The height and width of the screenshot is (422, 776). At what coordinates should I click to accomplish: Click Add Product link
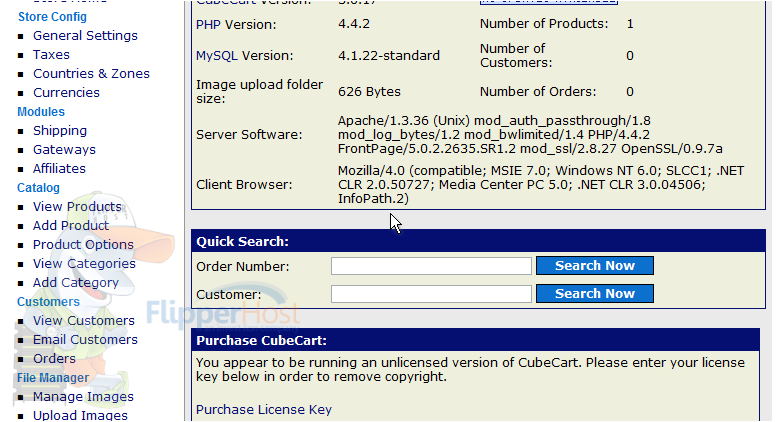pyautogui.click(x=71, y=226)
